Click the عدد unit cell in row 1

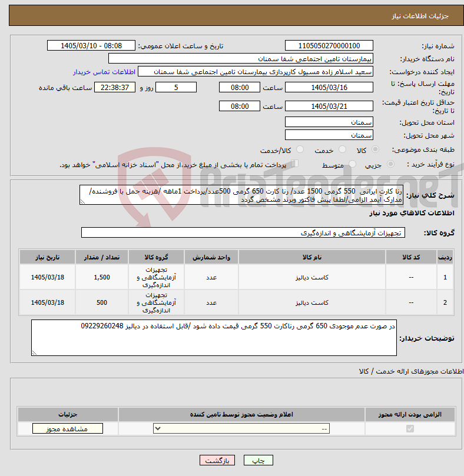(x=211, y=277)
